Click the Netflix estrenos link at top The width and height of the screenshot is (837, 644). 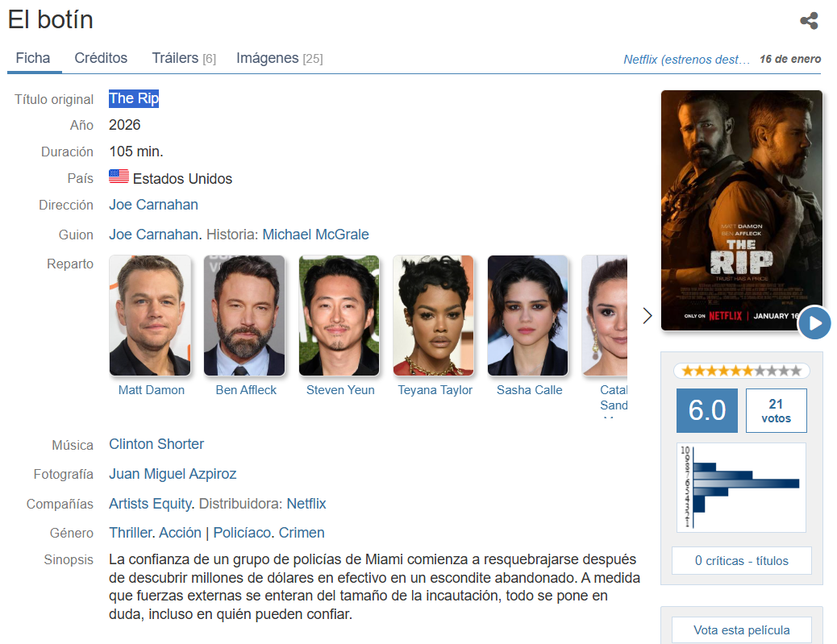click(x=687, y=59)
